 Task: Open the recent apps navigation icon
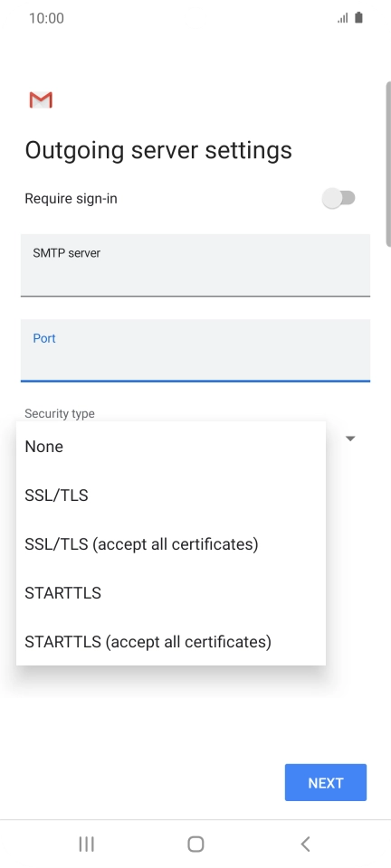click(86, 844)
